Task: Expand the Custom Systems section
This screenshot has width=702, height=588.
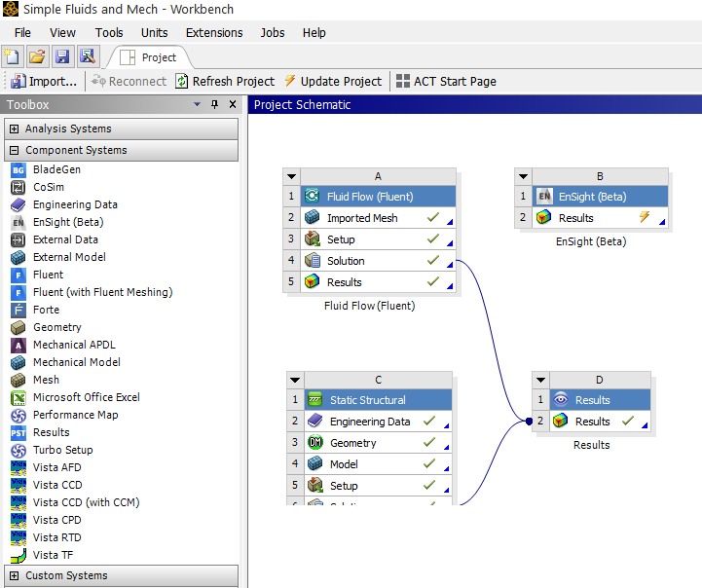Action: 15,575
